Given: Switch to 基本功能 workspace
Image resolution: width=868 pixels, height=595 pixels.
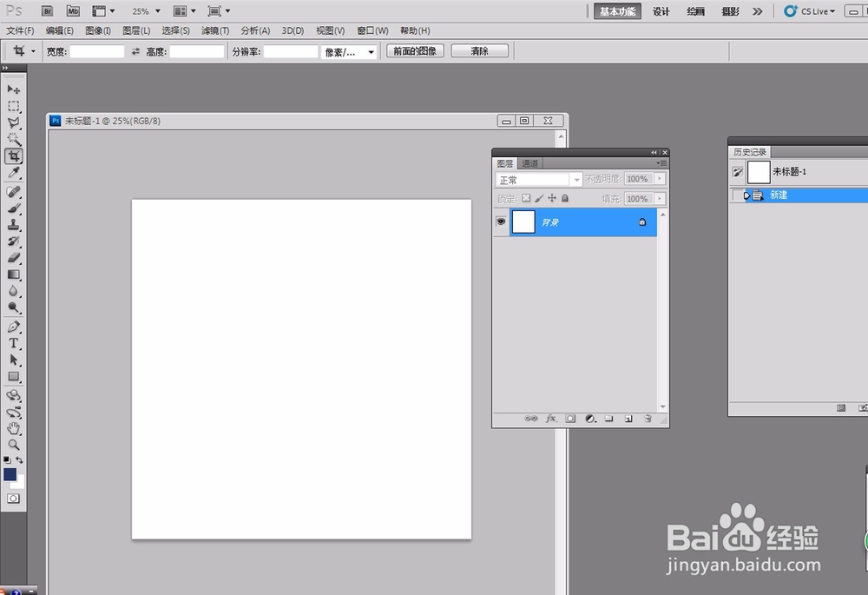Looking at the screenshot, I should pyautogui.click(x=617, y=11).
